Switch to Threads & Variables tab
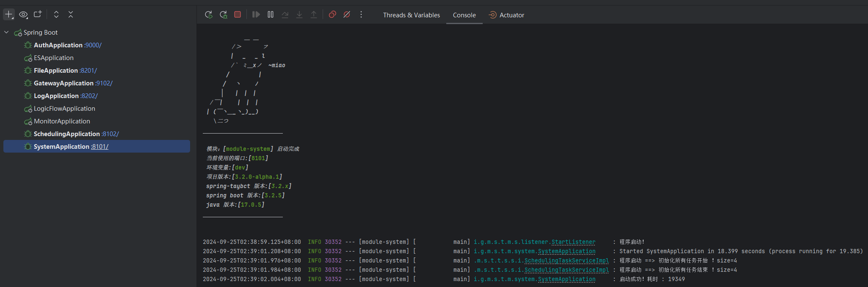 pos(412,15)
